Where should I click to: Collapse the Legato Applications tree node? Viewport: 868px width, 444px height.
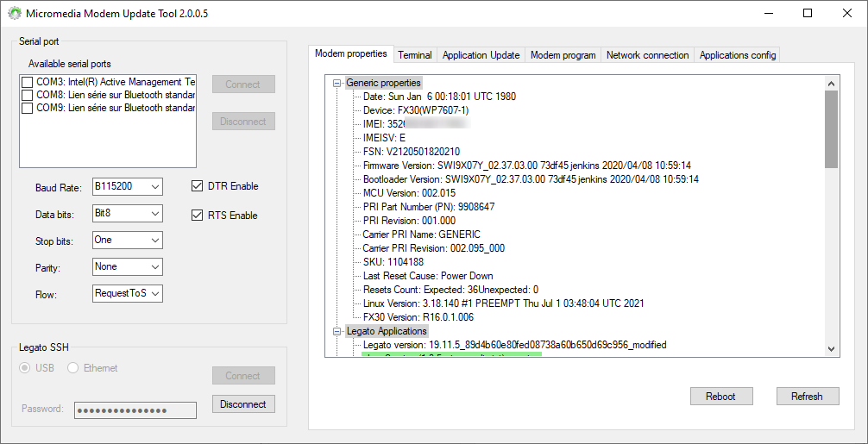(337, 332)
